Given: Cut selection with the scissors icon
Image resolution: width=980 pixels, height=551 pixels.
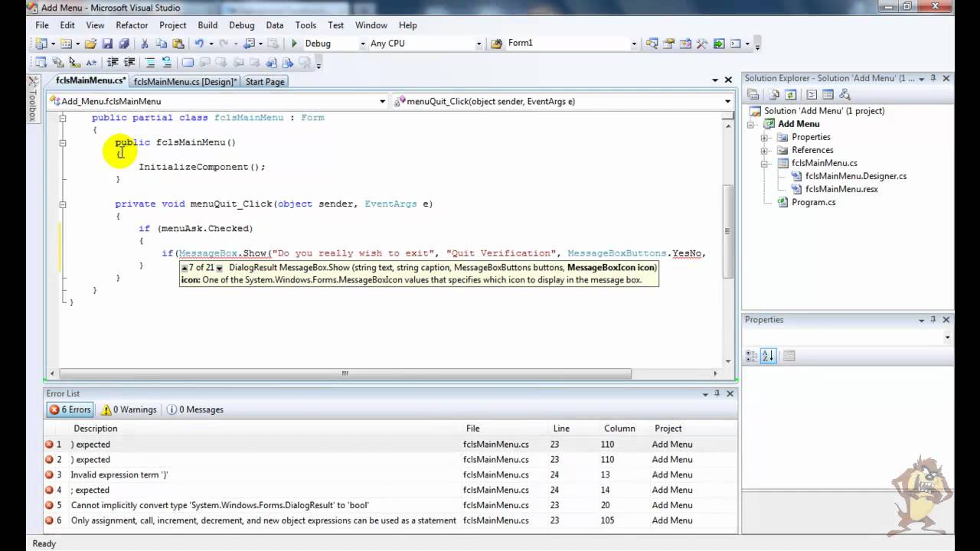Looking at the screenshot, I should point(146,44).
